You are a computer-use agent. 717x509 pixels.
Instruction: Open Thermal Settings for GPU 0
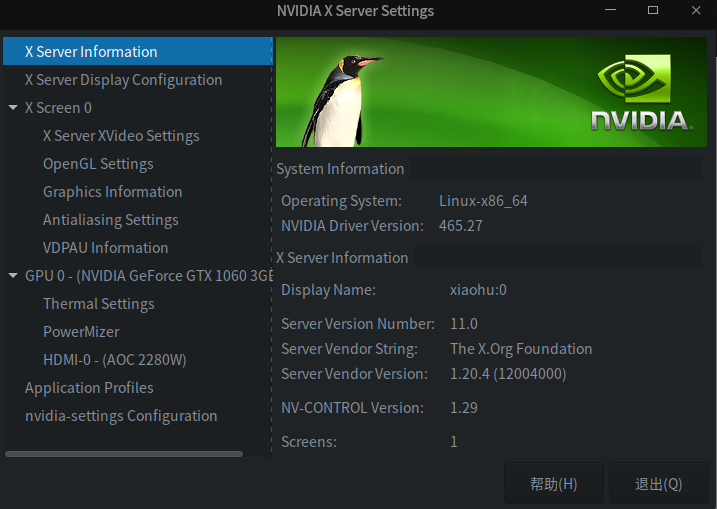(98, 303)
